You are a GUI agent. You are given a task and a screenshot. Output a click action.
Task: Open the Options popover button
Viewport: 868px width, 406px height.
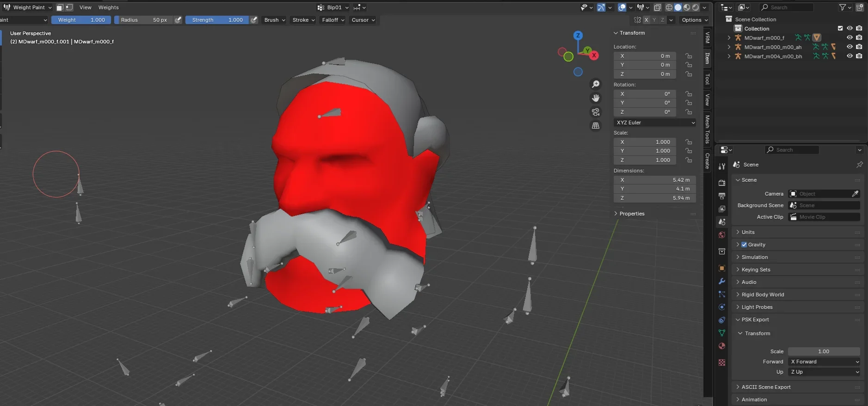[x=694, y=20]
